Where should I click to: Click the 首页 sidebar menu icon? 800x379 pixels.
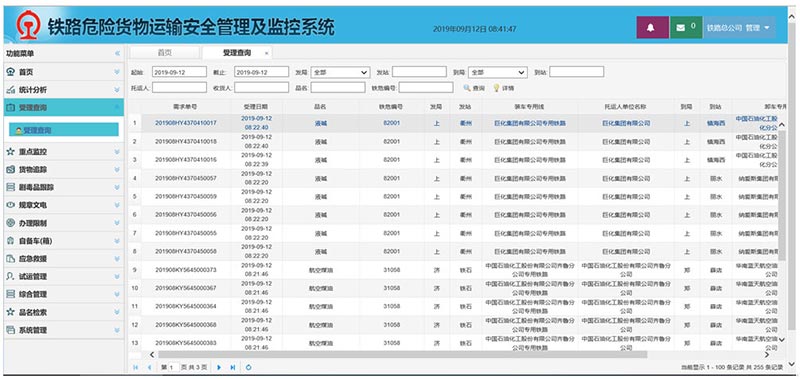pyautogui.click(x=10, y=72)
